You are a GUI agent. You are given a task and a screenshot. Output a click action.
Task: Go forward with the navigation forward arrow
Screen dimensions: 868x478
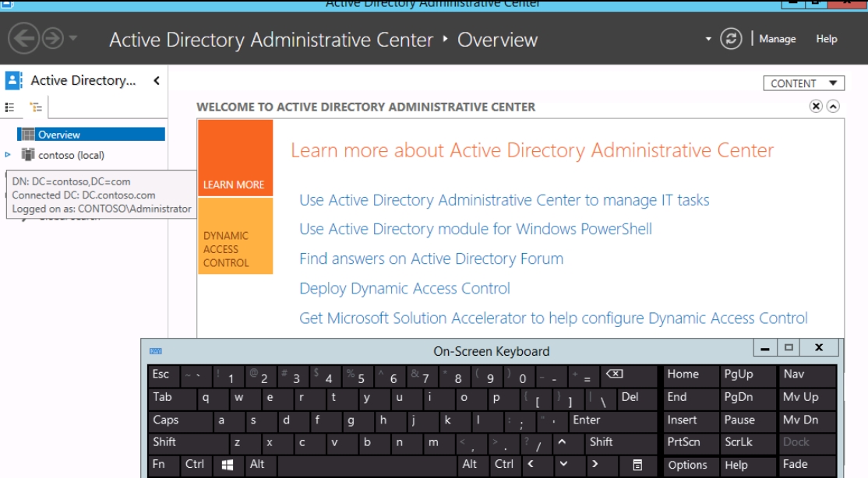(53, 38)
